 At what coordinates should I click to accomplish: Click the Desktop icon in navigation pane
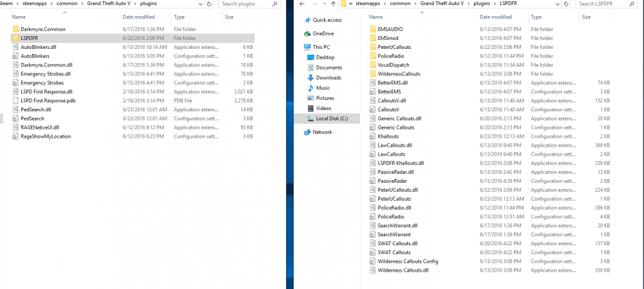tap(311, 57)
